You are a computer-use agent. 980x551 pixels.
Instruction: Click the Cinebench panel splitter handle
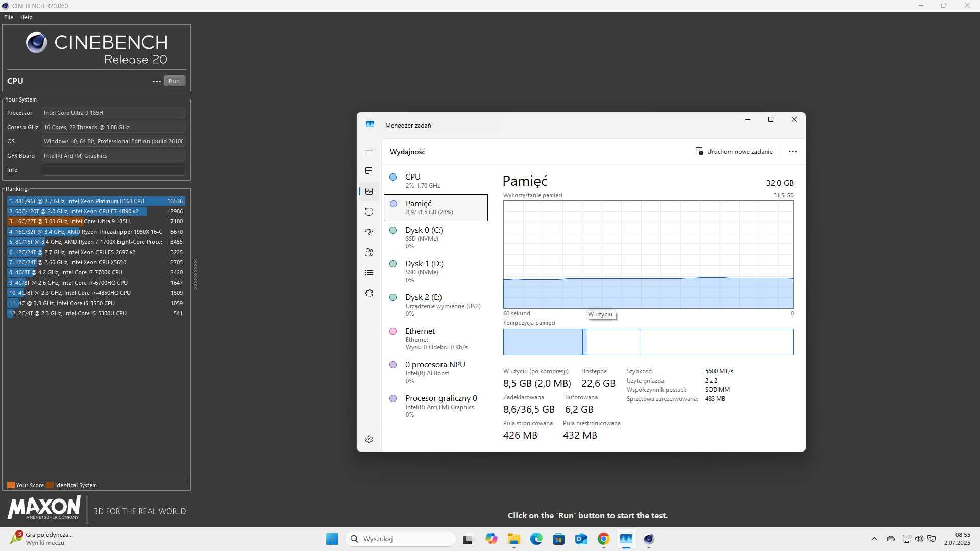(x=195, y=274)
